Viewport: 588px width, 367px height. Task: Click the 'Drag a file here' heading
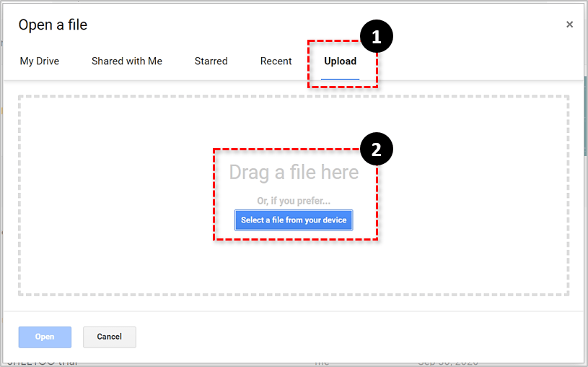tap(294, 173)
